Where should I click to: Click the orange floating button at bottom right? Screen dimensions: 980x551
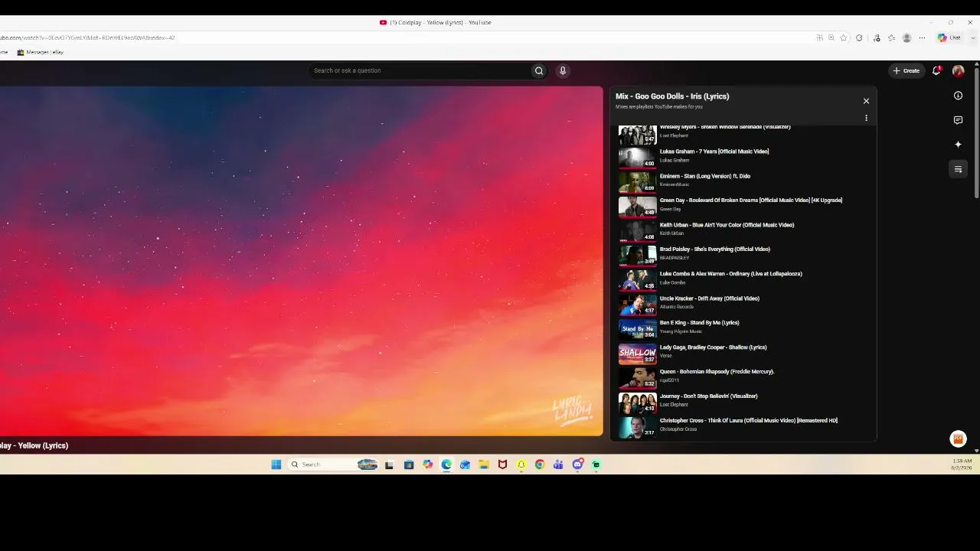click(957, 439)
